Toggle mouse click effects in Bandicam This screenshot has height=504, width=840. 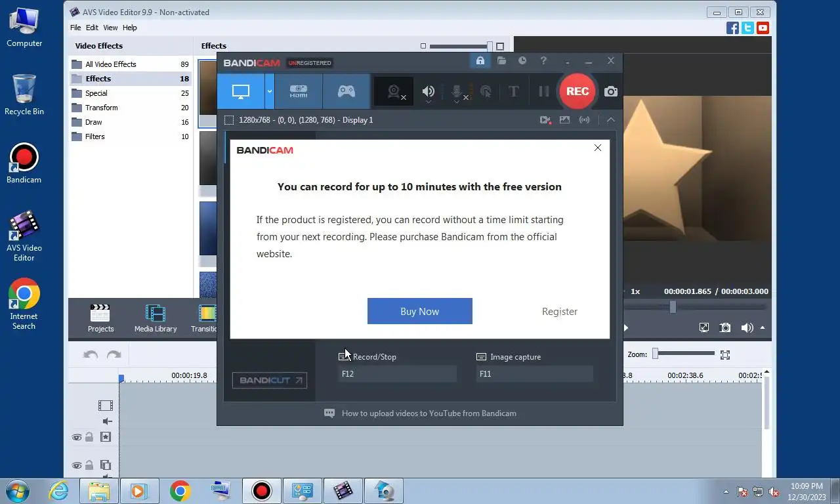coord(486,92)
